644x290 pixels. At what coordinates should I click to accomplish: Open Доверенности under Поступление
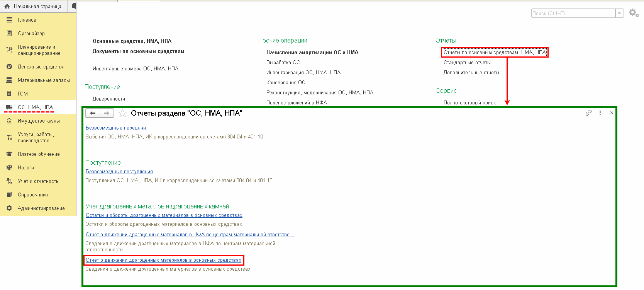click(x=109, y=99)
